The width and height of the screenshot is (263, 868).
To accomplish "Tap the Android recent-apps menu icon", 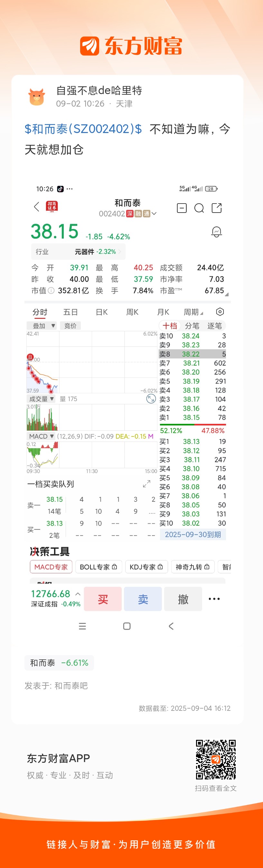I will (x=82, y=626).
